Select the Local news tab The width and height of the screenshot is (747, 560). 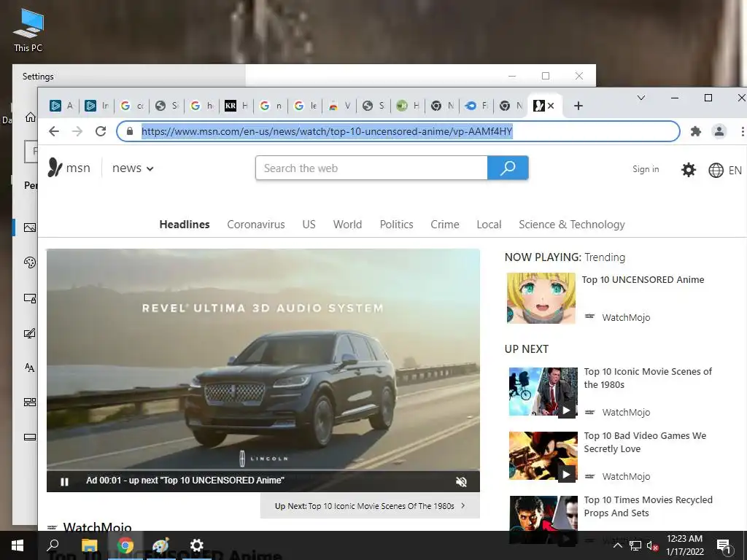(489, 225)
